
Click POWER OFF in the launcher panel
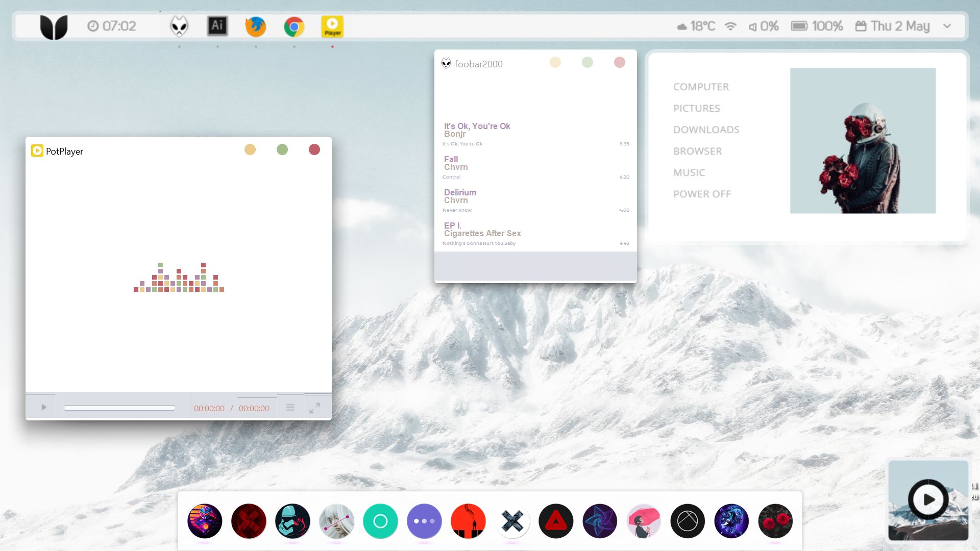(702, 194)
